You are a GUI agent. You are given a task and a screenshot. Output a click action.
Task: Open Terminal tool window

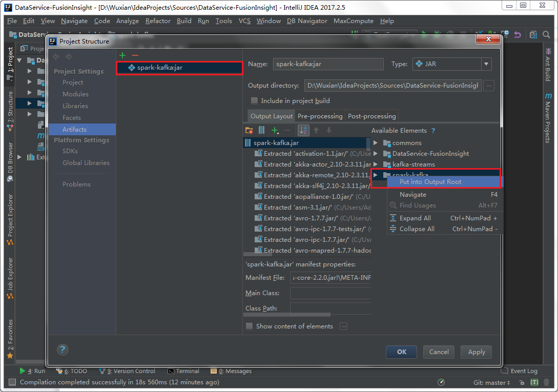pyautogui.click(x=183, y=371)
